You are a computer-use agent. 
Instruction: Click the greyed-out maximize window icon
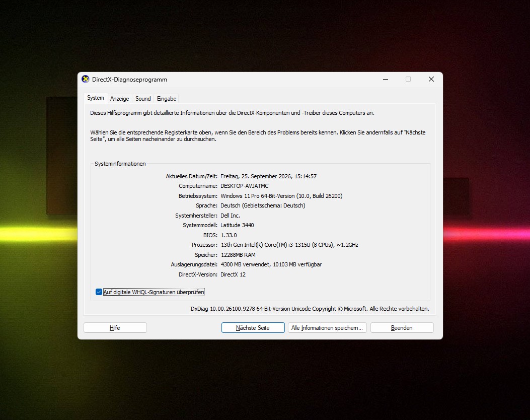coord(408,79)
